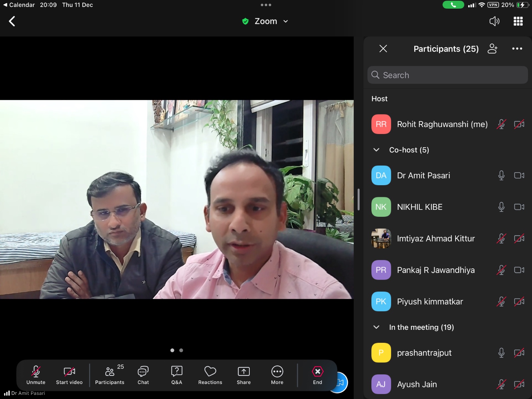The image size is (532, 399).
Task: Select NIKHIL KIBE in participant list
Action: (x=420, y=207)
